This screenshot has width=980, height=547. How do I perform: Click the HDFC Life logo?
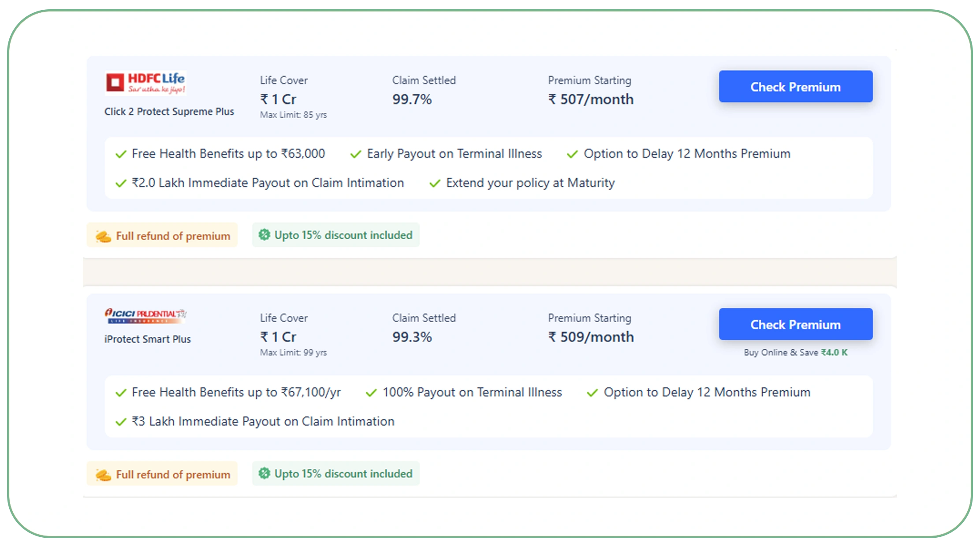tap(146, 83)
